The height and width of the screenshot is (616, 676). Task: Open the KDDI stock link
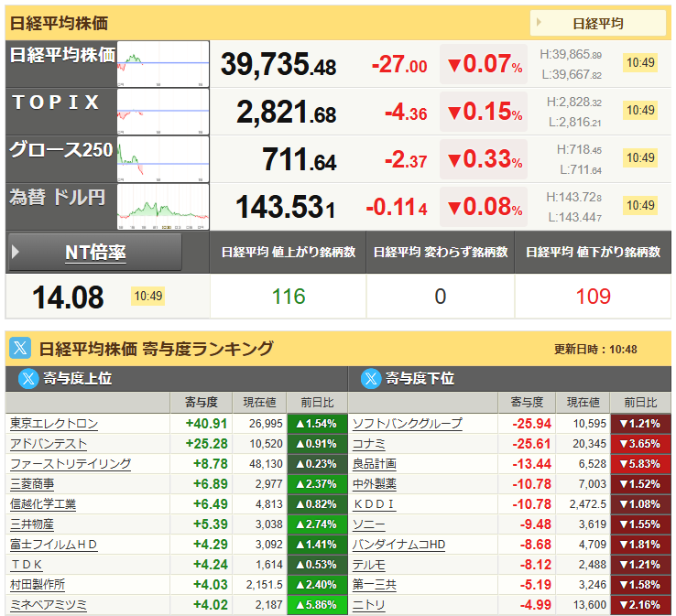coord(374,504)
